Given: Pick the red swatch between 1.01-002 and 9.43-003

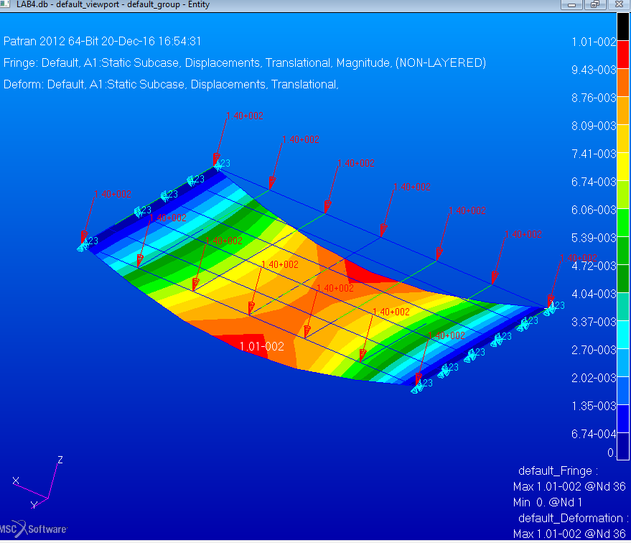Looking at the screenshot, I should tap(623, 55).
